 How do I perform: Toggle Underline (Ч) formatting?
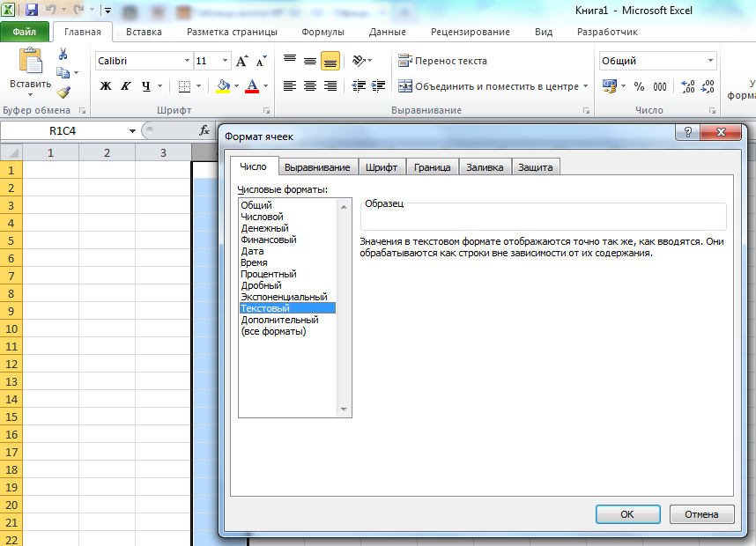146,86
